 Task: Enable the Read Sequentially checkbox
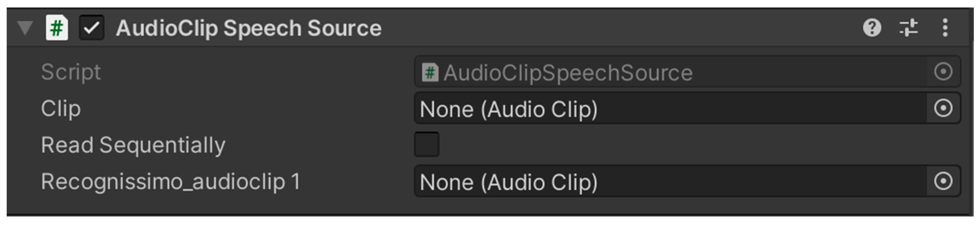[x=426, y=144]
